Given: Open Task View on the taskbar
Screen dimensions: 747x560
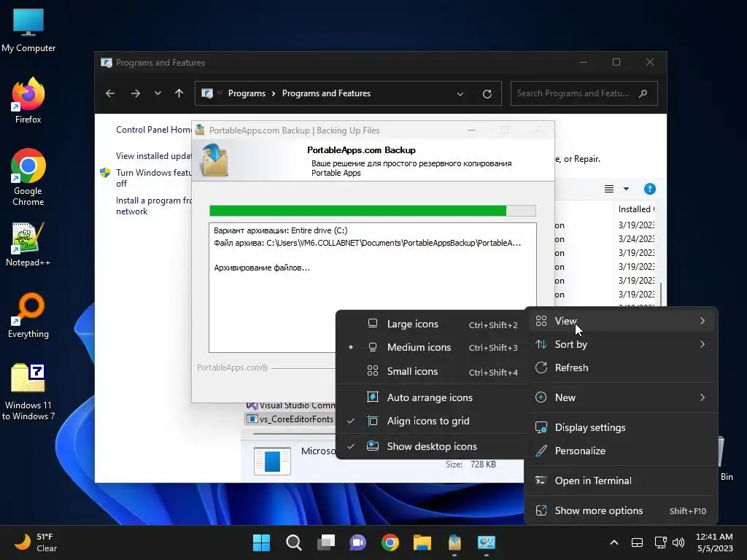Looking at the screenshot, I should click(x=326, y=542).
